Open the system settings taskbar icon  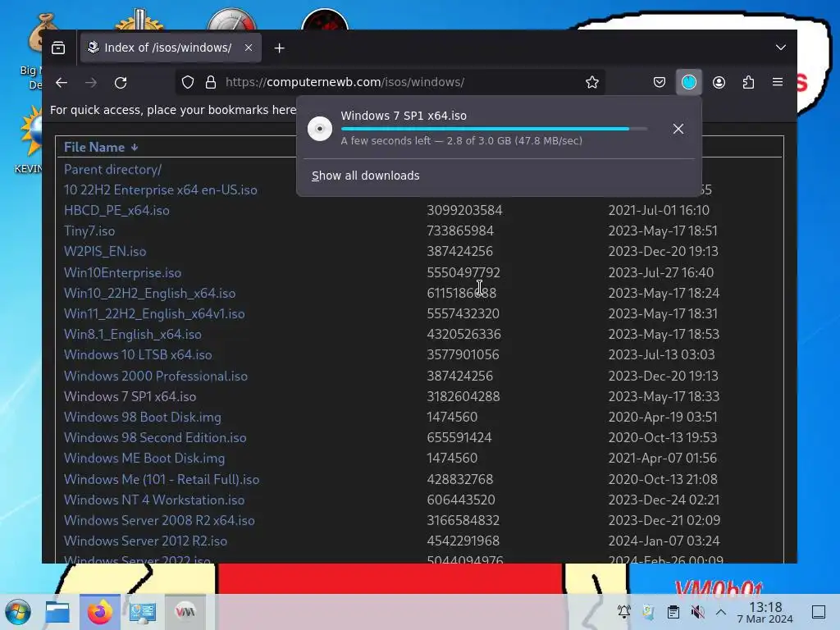(x=142, y=612)
